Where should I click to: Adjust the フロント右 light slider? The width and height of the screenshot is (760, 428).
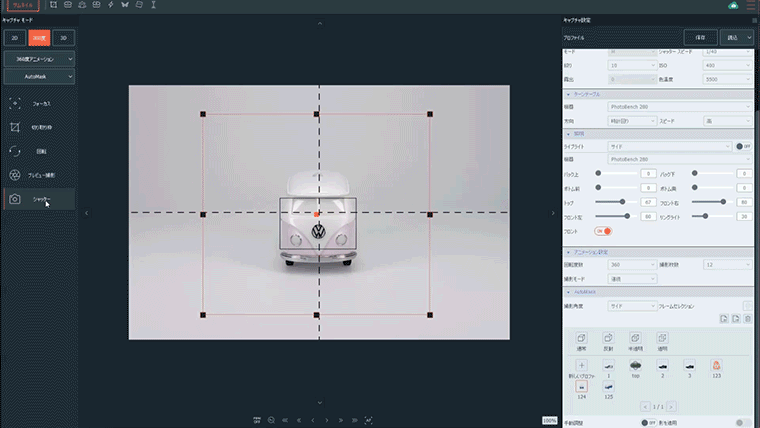point(712,202)
